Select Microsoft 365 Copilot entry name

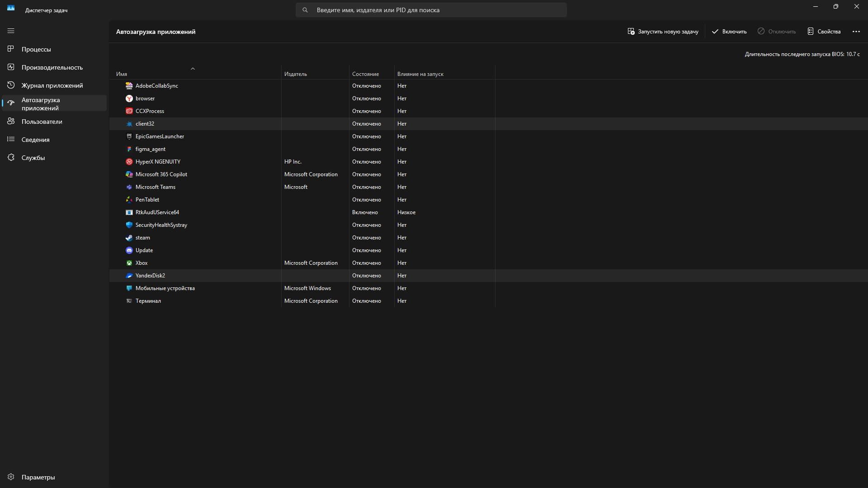click(x=161, y=174)
